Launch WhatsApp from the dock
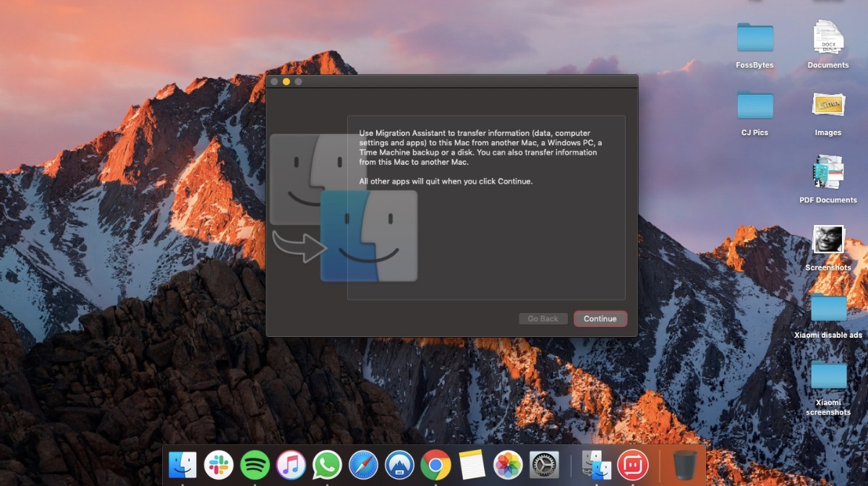Screen dimensions: 868x486 [x=327, y=464]
